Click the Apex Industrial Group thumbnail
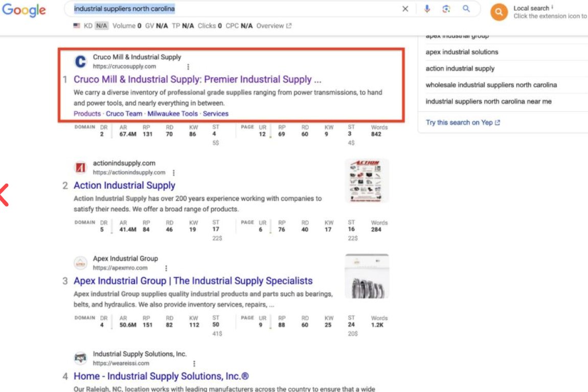 pos(367,276)
